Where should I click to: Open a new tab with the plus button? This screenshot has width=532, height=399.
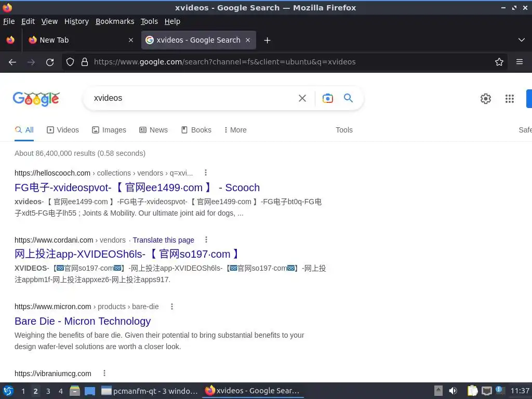click(x=268, y=41)
